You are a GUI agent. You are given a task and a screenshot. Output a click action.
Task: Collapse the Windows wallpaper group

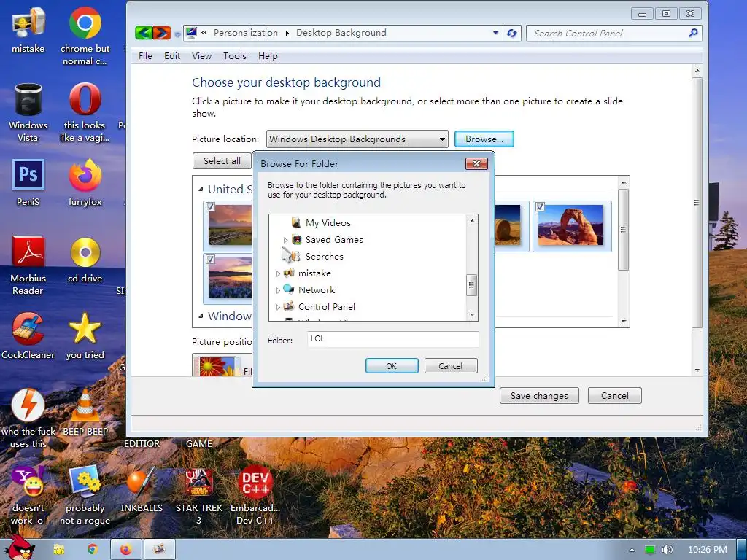201,316
